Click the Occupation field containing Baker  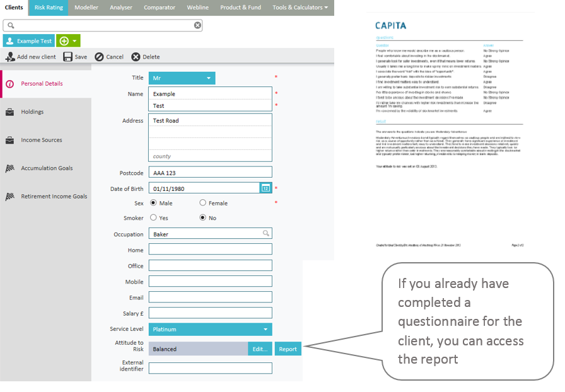pyautogui.click(x=211, y=233)
